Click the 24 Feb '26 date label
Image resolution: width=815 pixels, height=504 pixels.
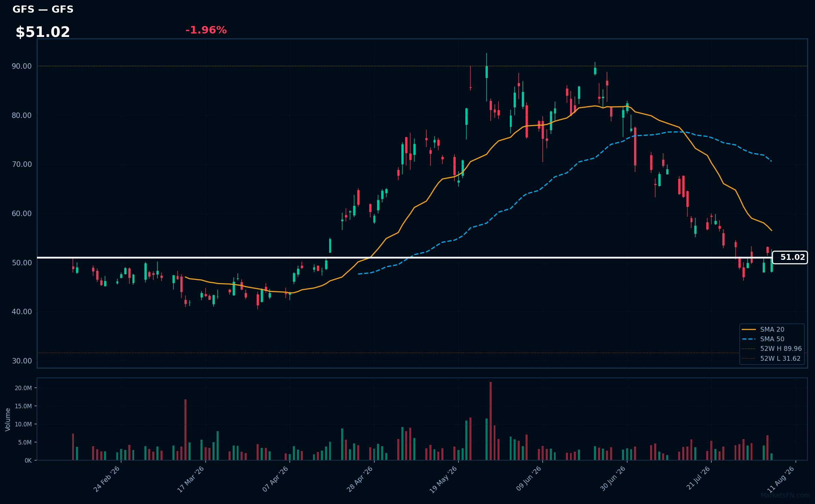107,479
